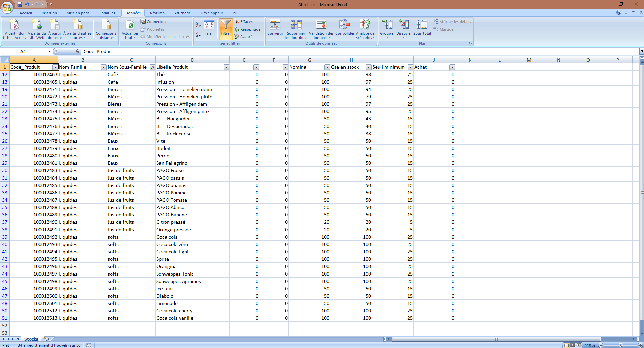The height and width of the screenshot is (348, 644).
Task: Open the Révision tab
Action: click(157, 13)
